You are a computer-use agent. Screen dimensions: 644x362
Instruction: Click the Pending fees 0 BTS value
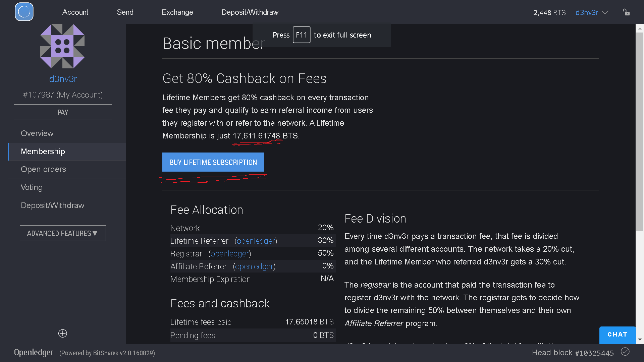(323, 335)
